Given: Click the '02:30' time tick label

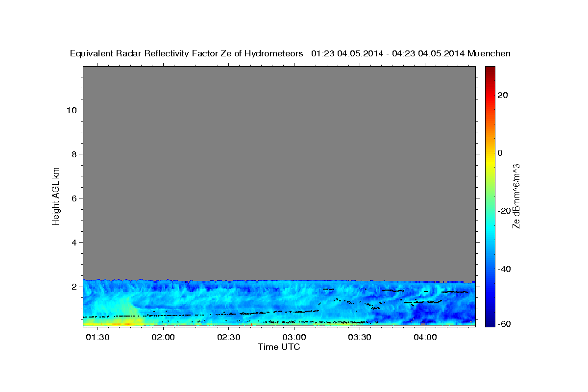Looking at the screenshot, I should 228,338.
